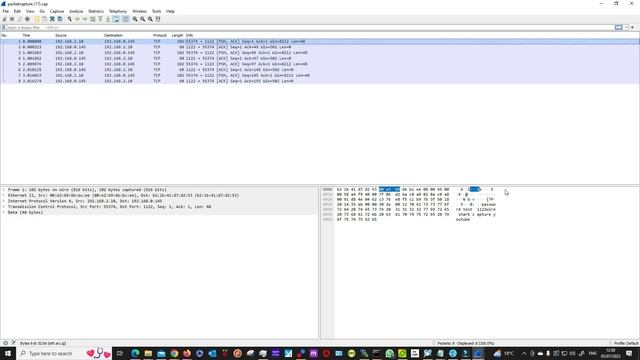The image size is (640, 360).
Task: Jump to first packet icon
Action: point(100,19)
